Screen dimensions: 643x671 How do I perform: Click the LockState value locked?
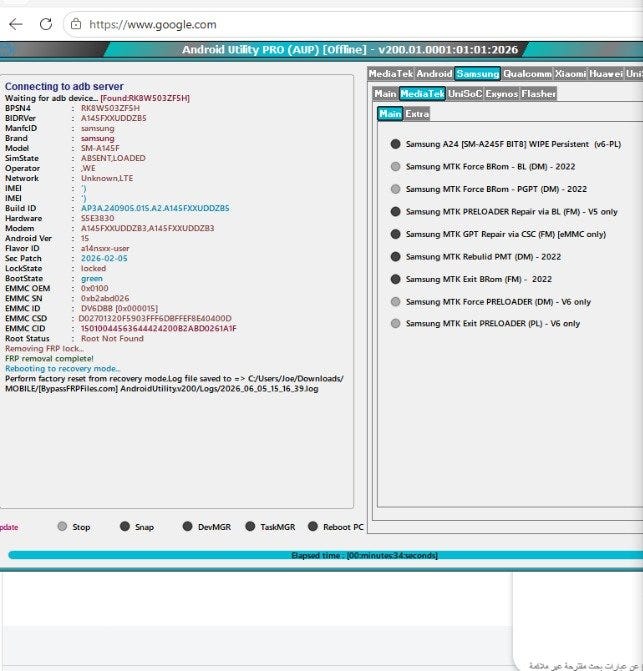click(x=94, y=269)
